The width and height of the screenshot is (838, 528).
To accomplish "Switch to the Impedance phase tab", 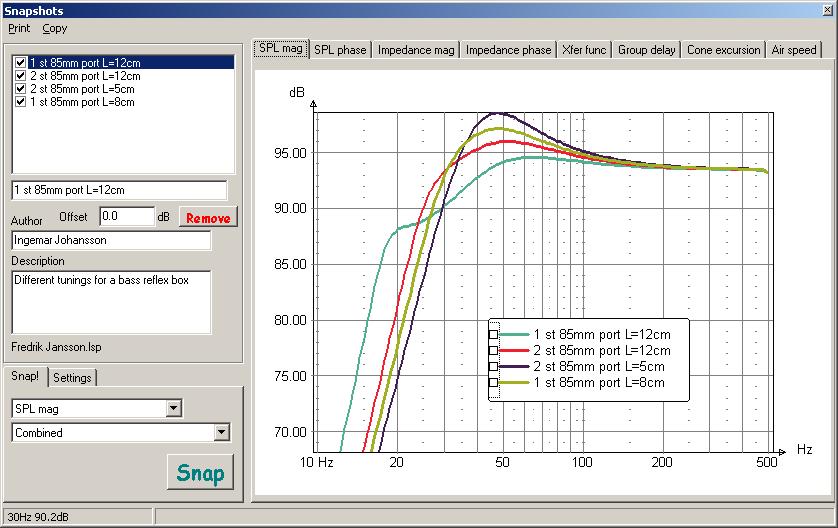I will tap(508, 50).
